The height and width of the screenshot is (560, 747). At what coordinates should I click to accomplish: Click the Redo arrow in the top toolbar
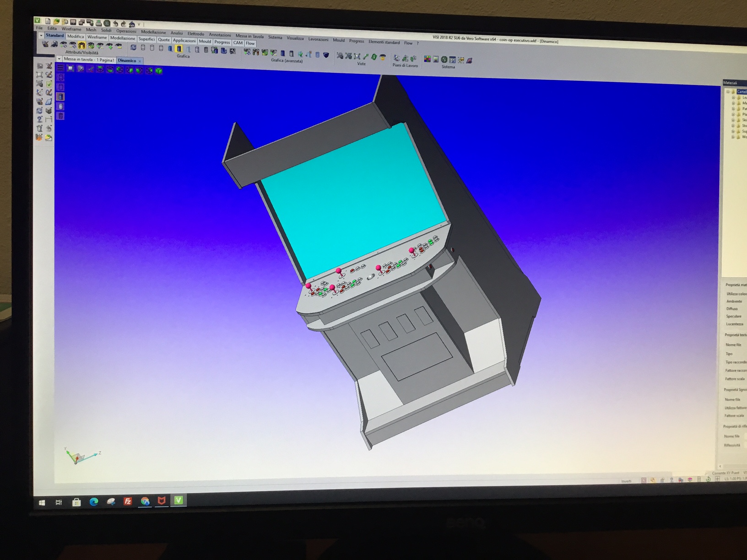[124, 24]
